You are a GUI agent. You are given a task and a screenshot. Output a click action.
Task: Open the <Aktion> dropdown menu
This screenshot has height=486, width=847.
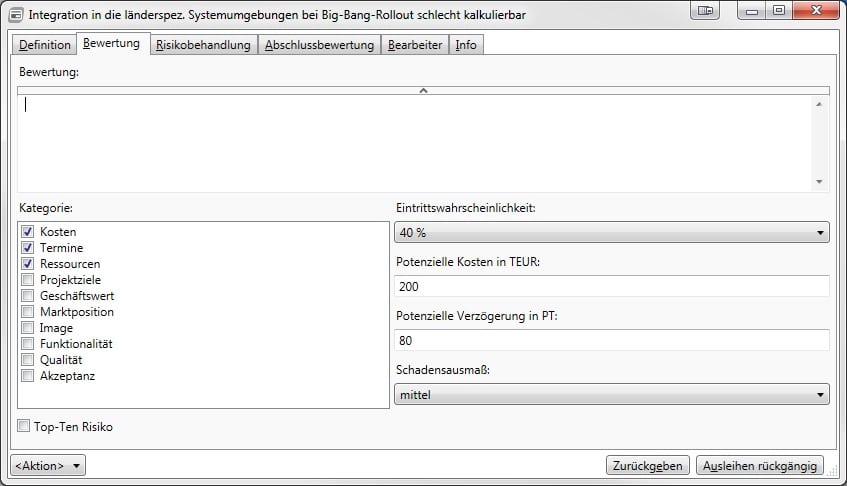(x=48, y=465)
